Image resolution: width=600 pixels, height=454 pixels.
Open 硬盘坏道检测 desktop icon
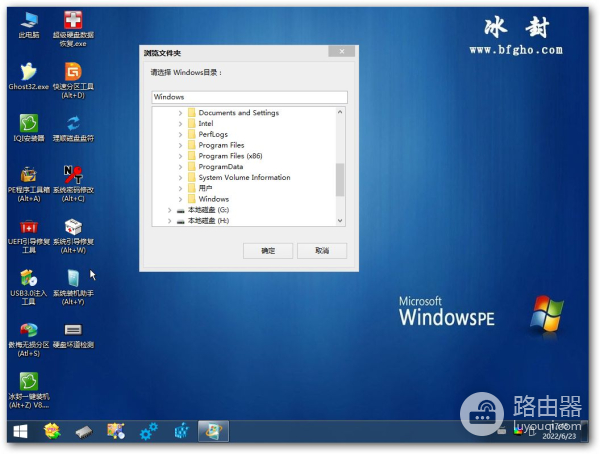(73, 331)
